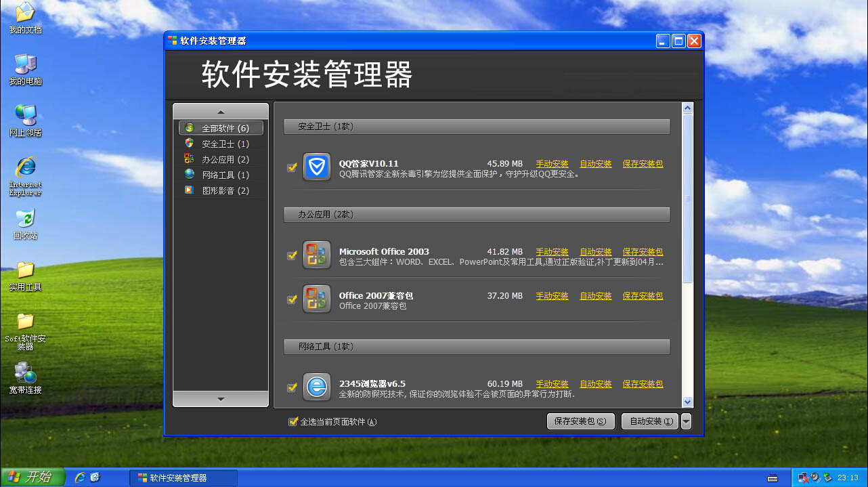Open the dropdown arrow beside 自动安装 button

click(x=687, y=421)
